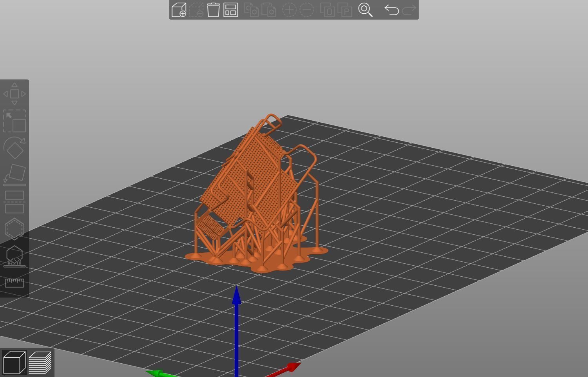Screen dimensions: 588x377
Task: Click the Split to parts icon
Action: (x=345, y=10)
